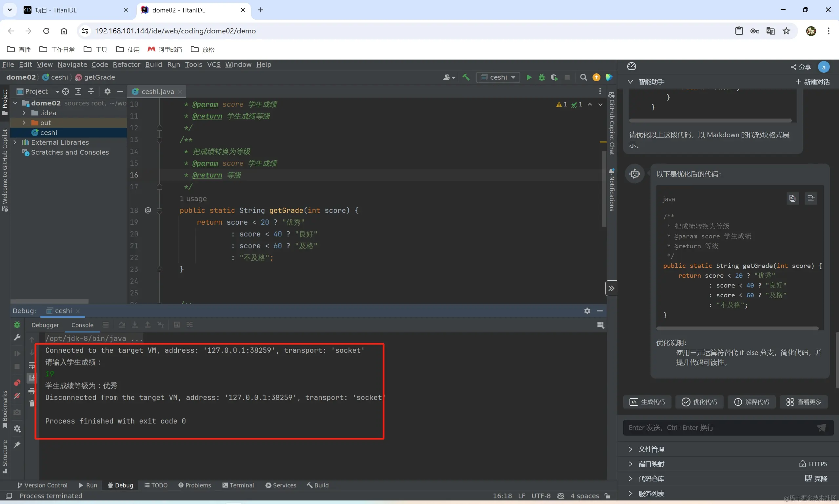
Task: Open the Refactor menu
Action: point(127,65)
